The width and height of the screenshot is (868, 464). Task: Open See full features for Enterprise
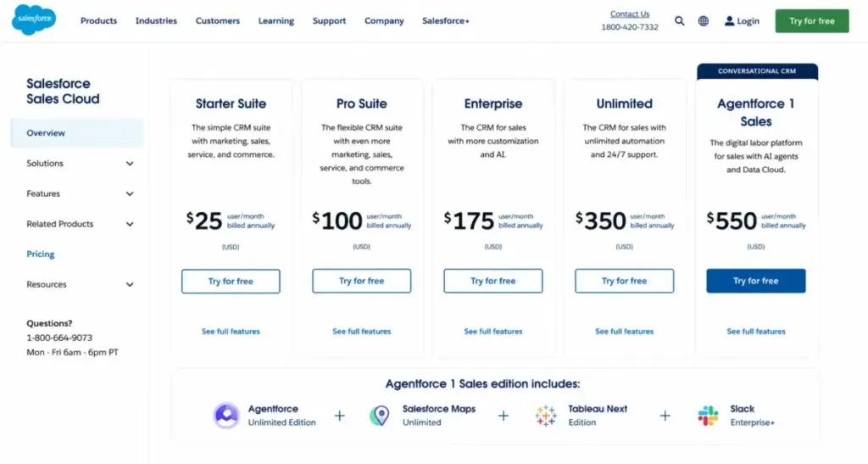point(493,331)
